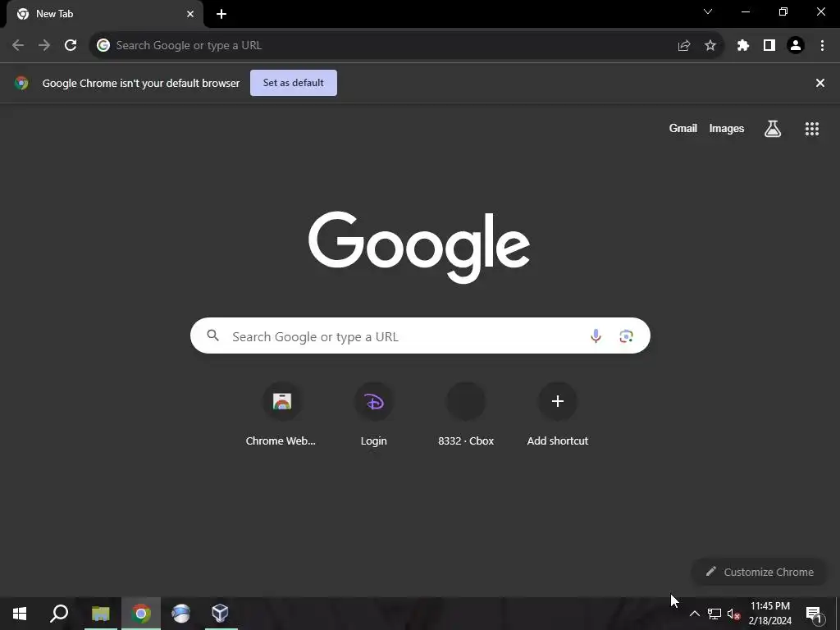Click Chrome icon in the taskbar

point(141,614)
